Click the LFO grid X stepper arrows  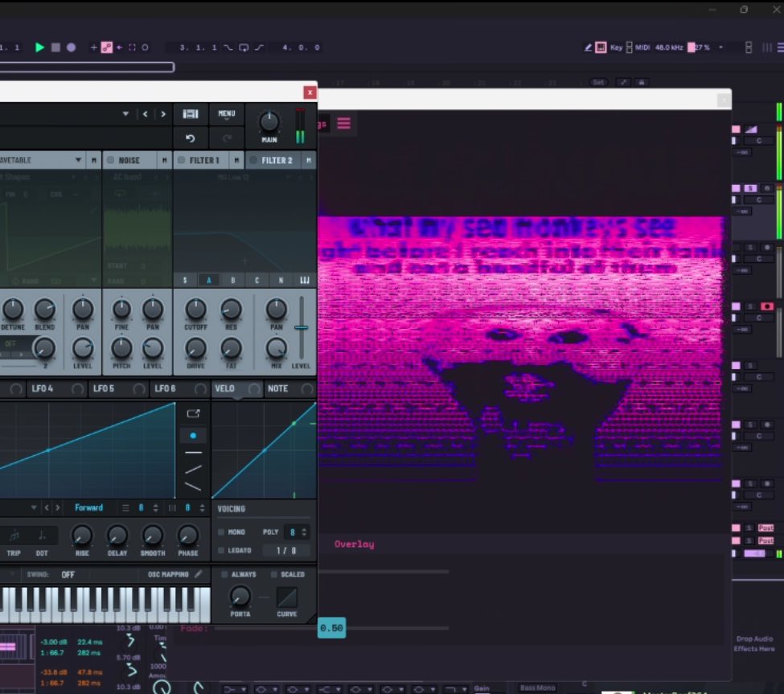[155, 508]
